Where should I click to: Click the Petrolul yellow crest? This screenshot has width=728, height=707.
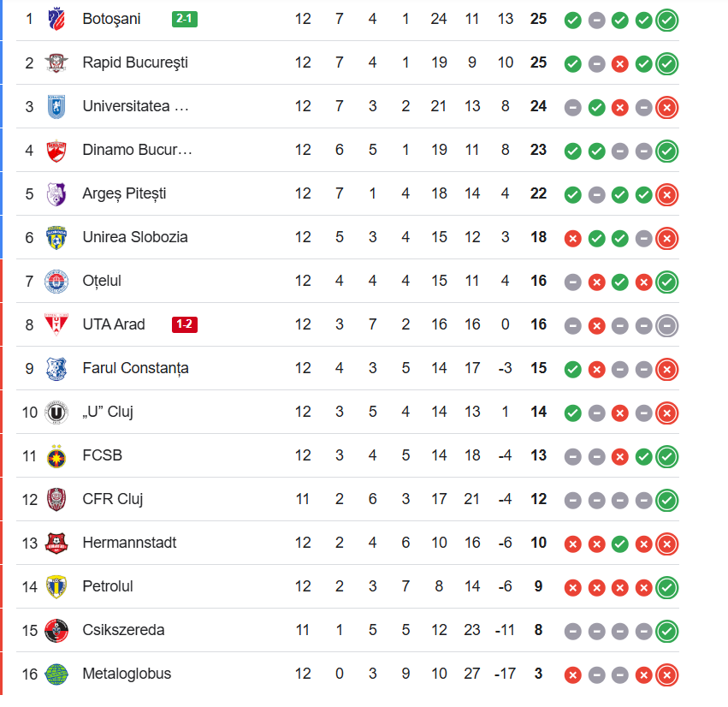click(x=56, y=586)
